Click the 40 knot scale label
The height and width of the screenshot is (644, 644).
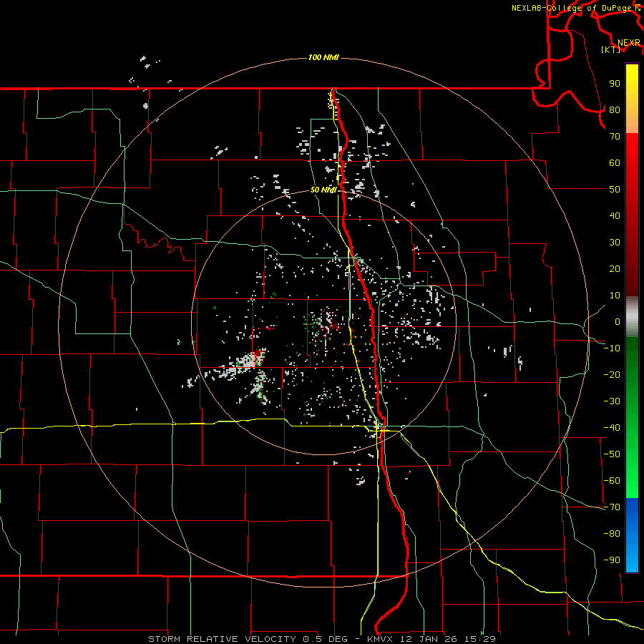615,216
